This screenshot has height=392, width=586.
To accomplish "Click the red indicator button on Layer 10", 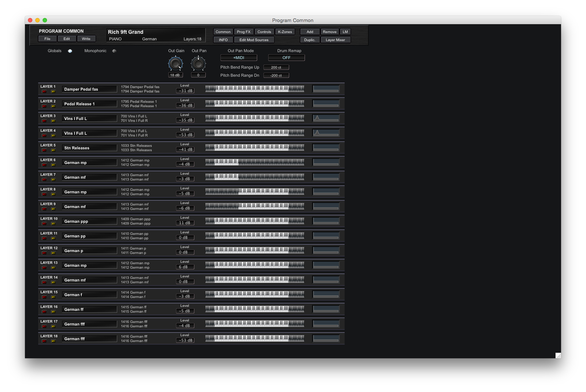I will pos(44,224).
